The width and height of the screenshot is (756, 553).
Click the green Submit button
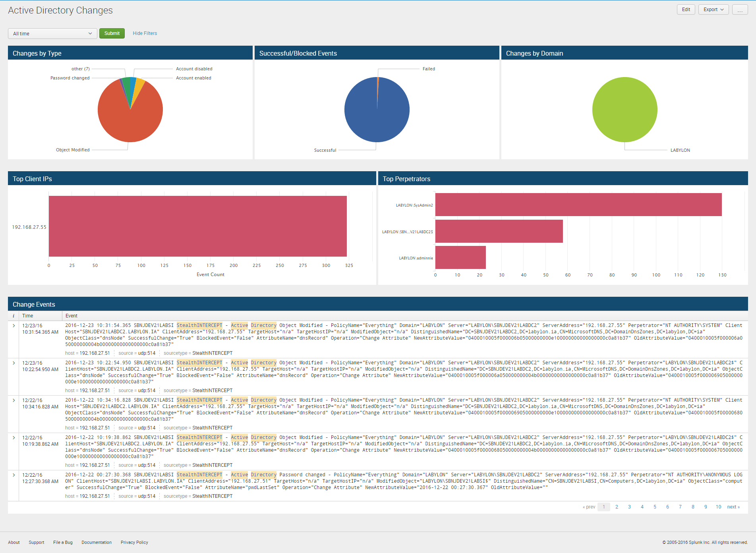112,33
